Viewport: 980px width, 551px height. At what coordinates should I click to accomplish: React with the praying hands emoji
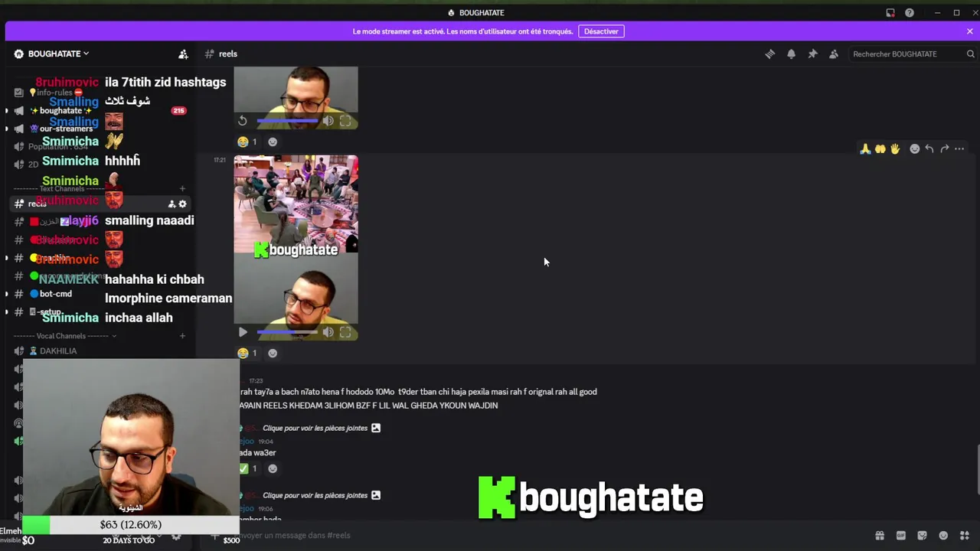865,149
